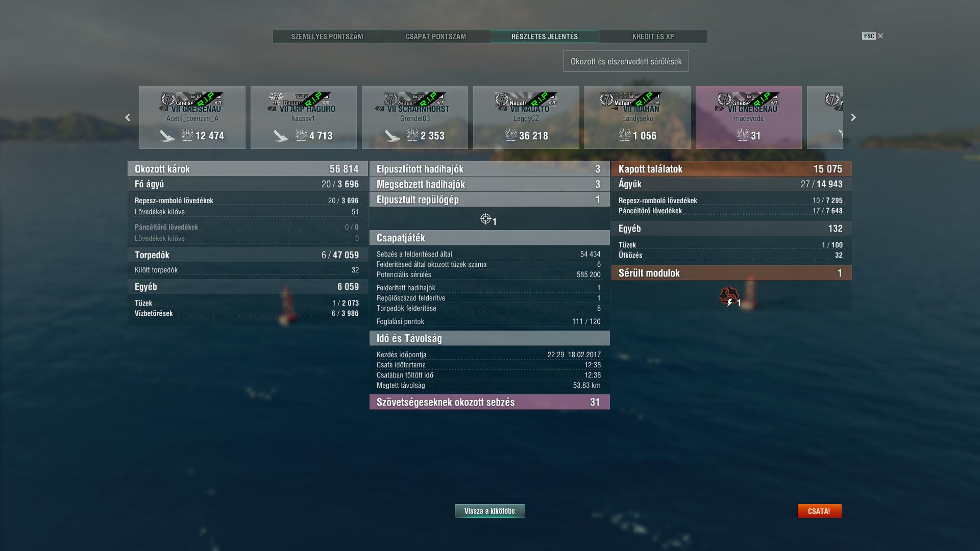Open the Kredit és XP tab
The image size is (980, 551).
click(x=653, y=37)
